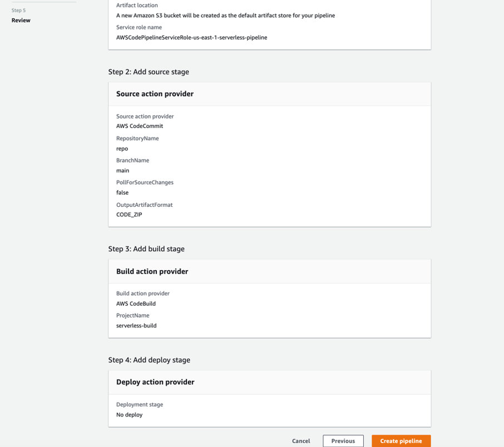Click the Source action provider panel header
Viewport: 504px width, 447px height.
[x=155, y=94]
